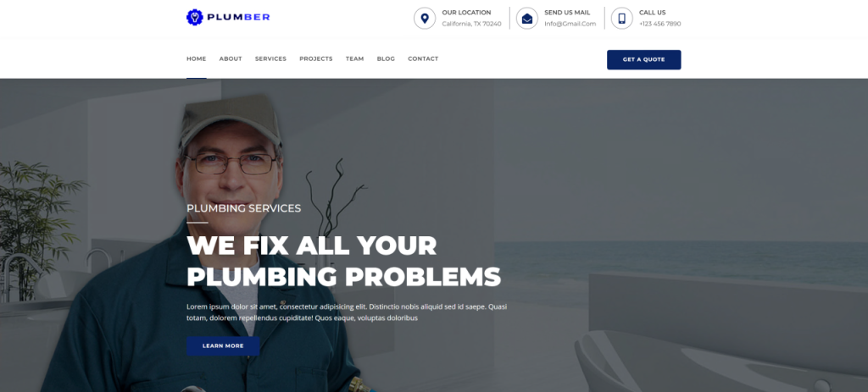
Task: Click the Info@Gmail.Com email address
Action: click(x=570, y=24)
